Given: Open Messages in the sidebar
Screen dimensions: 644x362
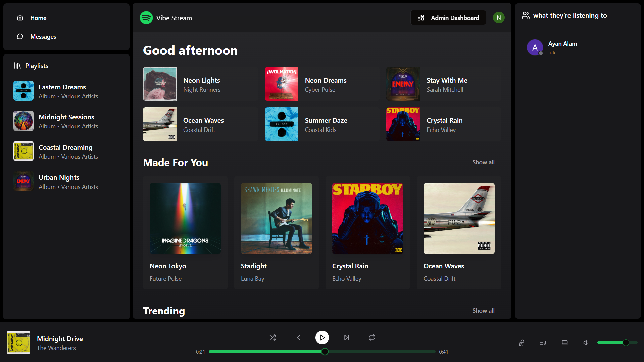Looking at the screenshot, I should click(x=66, y=36).
